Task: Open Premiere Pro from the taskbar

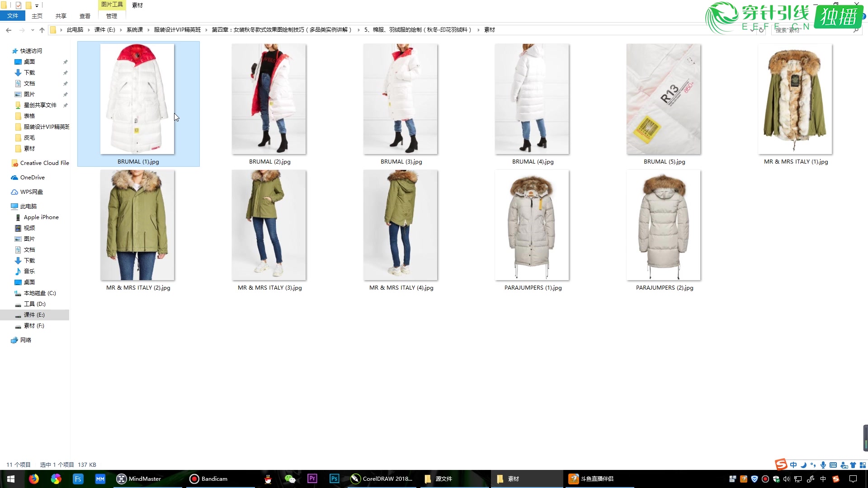Action: tap(312, 479)
